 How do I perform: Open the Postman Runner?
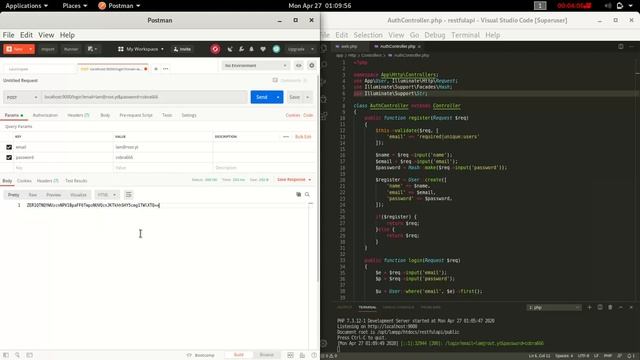(71, 49)
